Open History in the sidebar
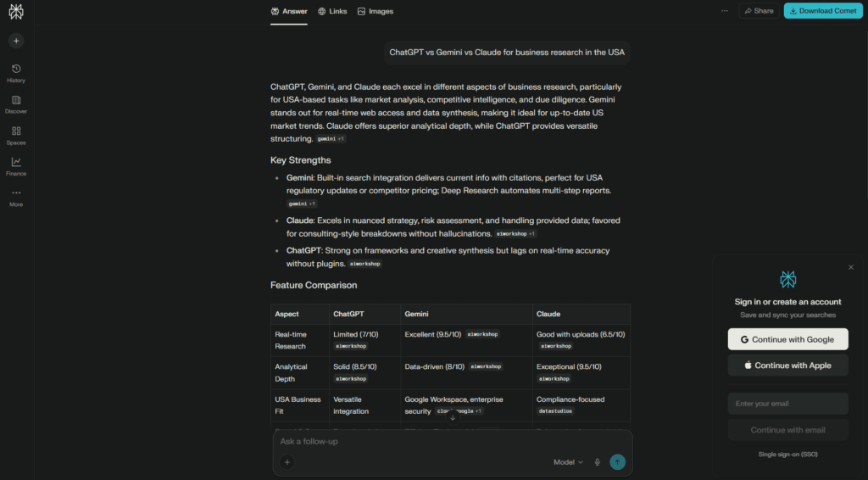This screenshot has height=480, width=868. tap(16, 73)
